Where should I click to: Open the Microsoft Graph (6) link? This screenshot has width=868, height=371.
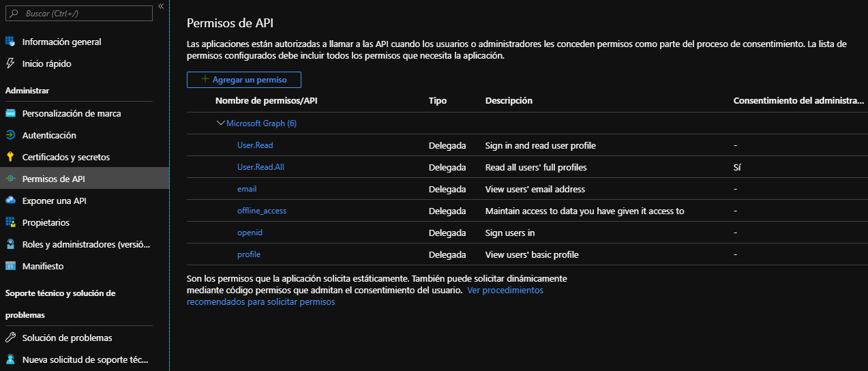(x=261, y=123)
